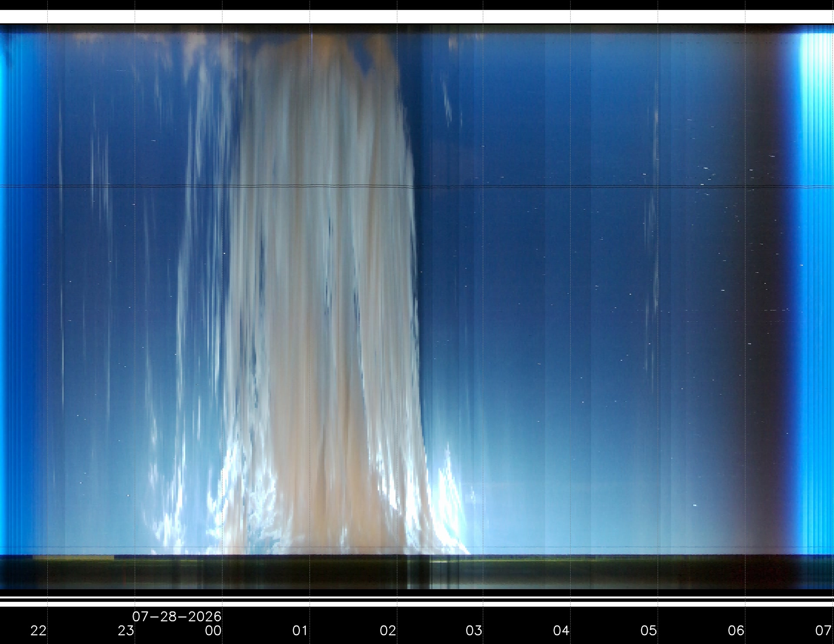The width and height of the screenshot is (834, 644).
Task: Click the thin black horizontal line across sky
Action: (417, 186)
